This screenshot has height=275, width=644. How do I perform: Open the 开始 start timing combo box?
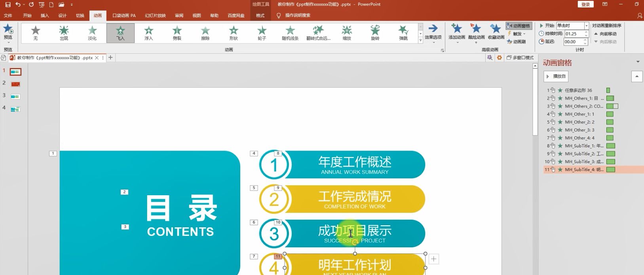(572, 26)
